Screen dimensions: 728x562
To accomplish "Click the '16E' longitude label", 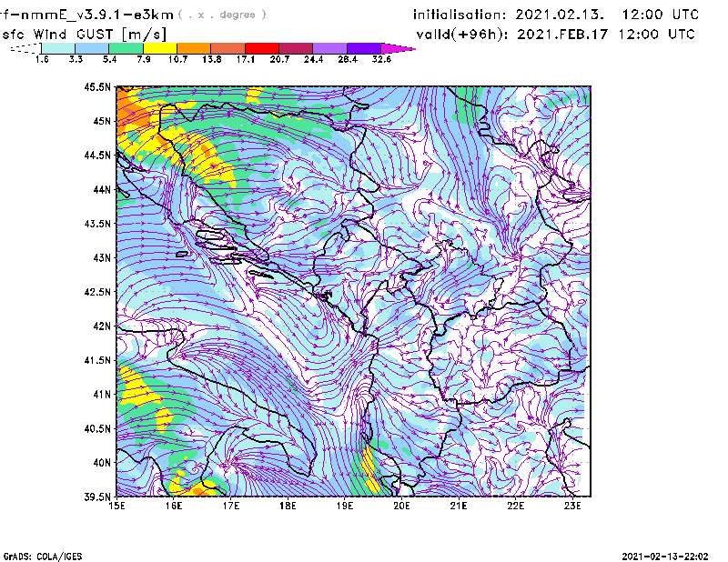I will [174, 506].
